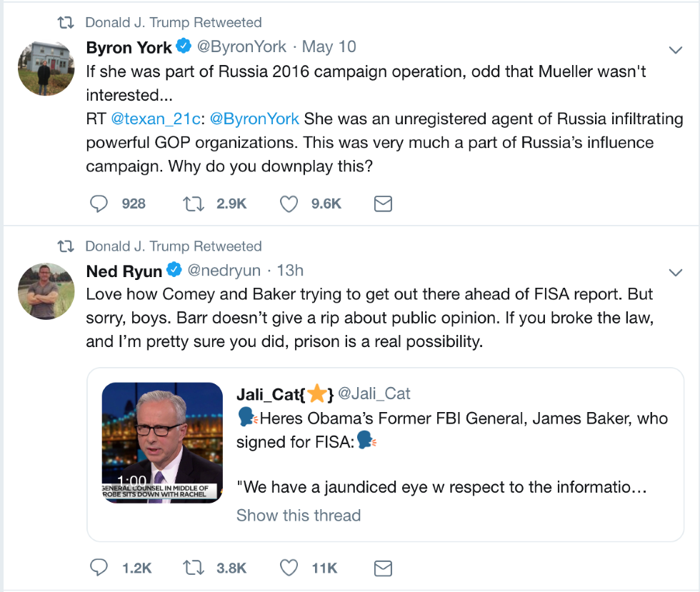Send Byron York's tweet via direct message
700x592 pixels.
[383, 204]
